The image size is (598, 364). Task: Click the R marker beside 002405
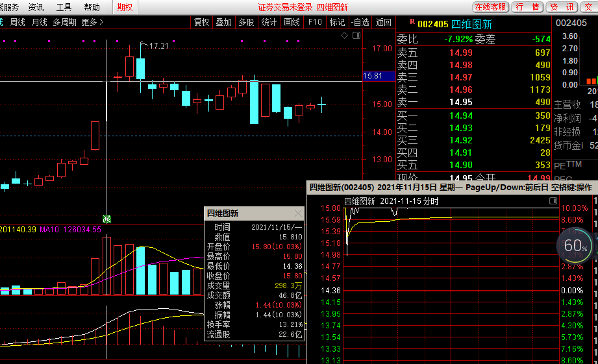pos(412,22)
